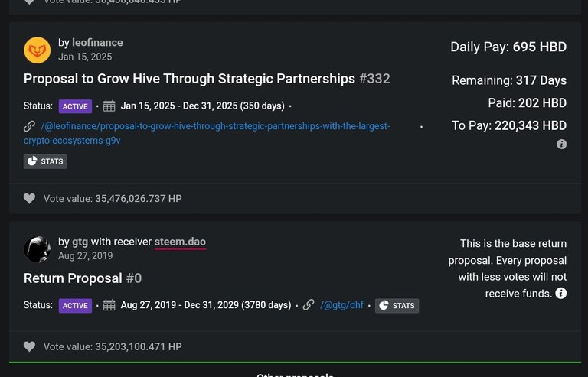Open Return Proposal #0 title
588x377 pixels.
tap(83, 278)
